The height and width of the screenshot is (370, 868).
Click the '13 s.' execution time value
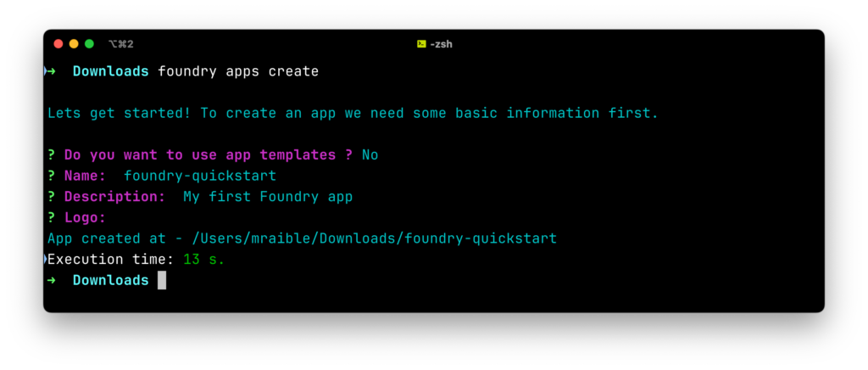coord(204,260)
